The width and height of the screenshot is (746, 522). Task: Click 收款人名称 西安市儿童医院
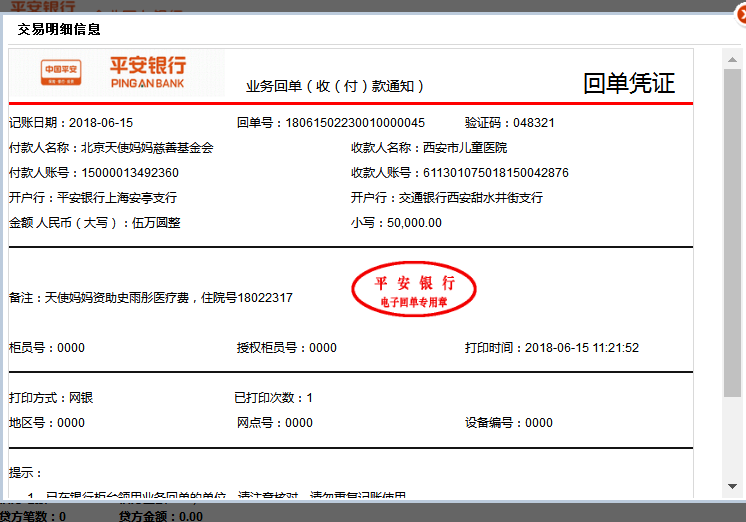click(x=429, y=148)
